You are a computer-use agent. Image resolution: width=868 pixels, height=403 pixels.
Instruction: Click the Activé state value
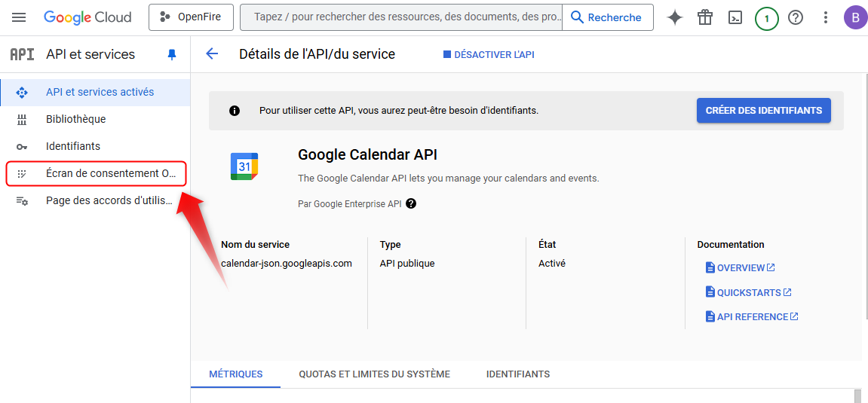coord(552,263)
